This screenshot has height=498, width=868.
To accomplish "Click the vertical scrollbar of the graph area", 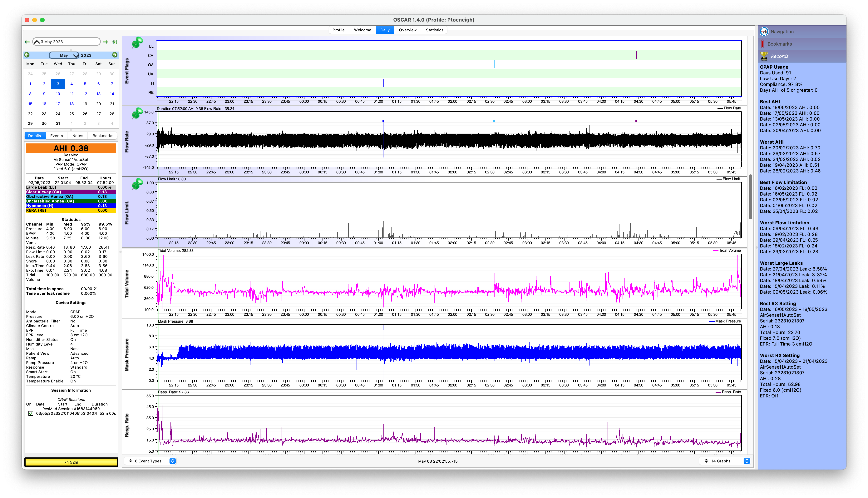I will [x=751, y=197].
